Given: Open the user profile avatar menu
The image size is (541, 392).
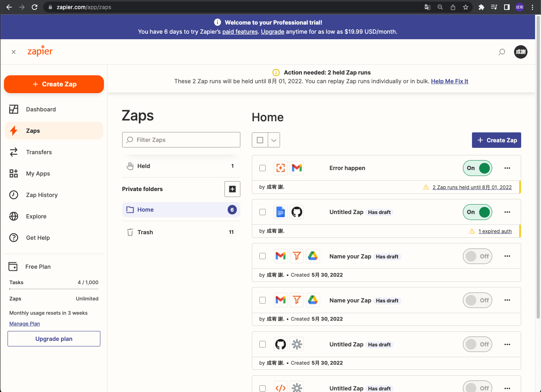Looking at the screenshot, I should tap(521, 52).
